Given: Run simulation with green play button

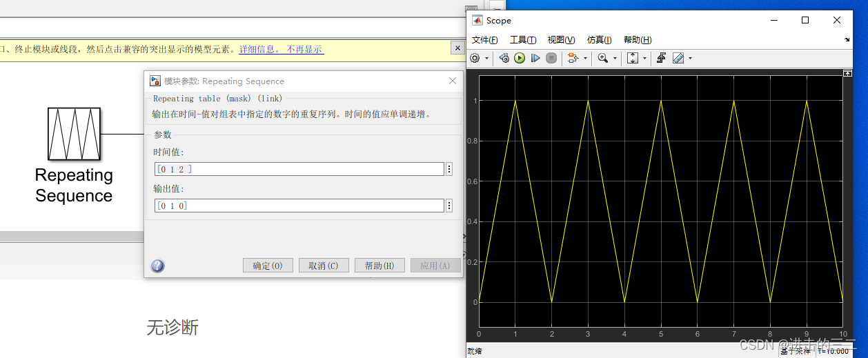Looking at the screenshot, I should pyautogui.click(x=520, y=59).
